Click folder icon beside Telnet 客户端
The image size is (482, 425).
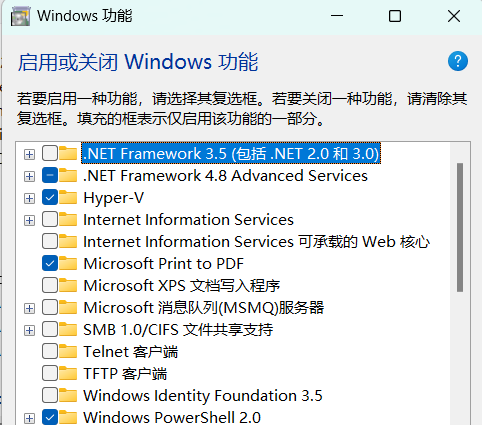68,351
